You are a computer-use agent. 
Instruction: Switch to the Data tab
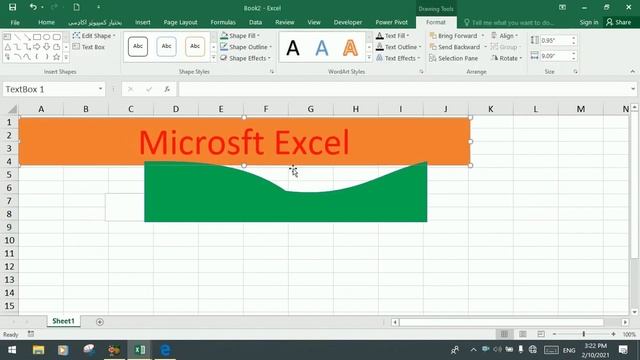pyautogui.click(x=255, y=22)
